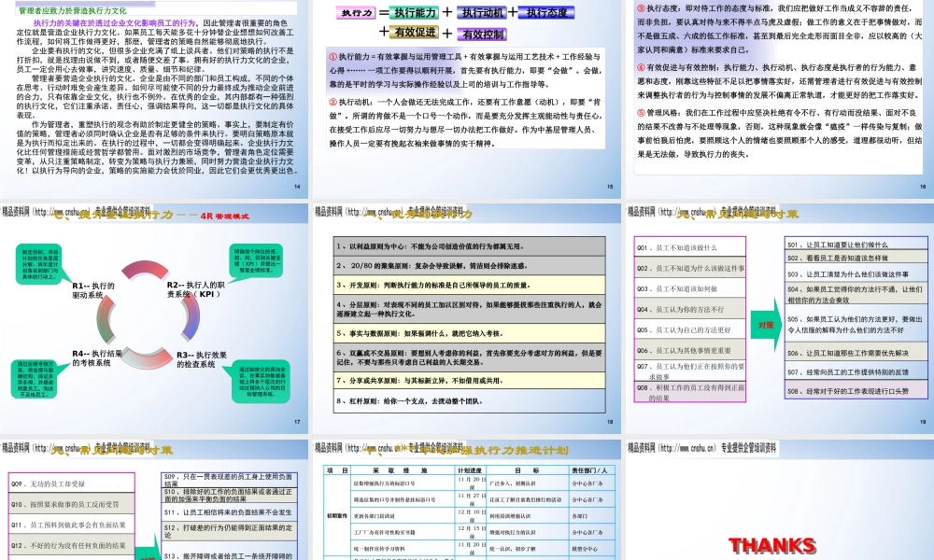Viewport: 934px width, 560px height.
Task: Click row 8、杠杆原则
Action: (x=470, y=401)
